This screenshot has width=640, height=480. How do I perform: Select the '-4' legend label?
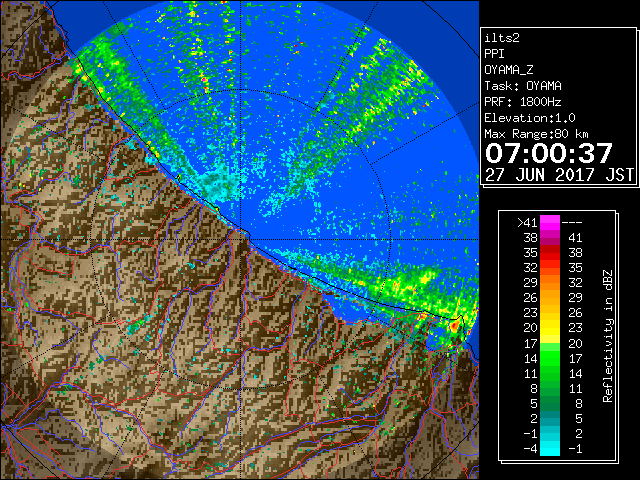(x=530, y=449)
